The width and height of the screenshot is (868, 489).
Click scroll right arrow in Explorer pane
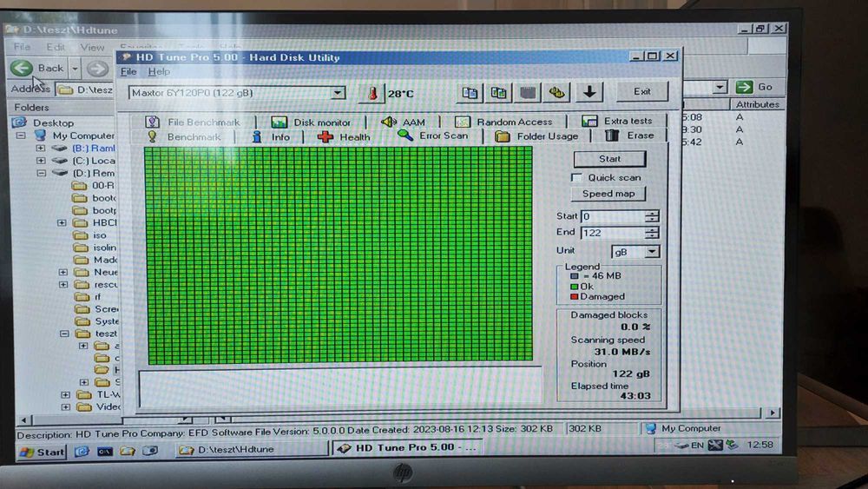click(x=773, y=413)
